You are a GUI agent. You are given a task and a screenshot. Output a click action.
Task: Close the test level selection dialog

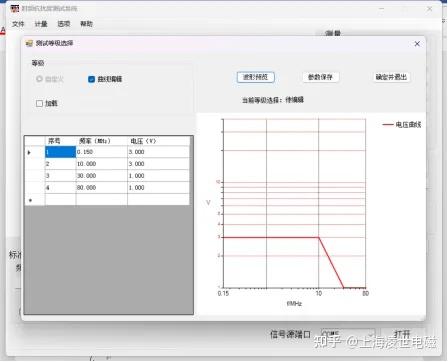pos(417,44)
